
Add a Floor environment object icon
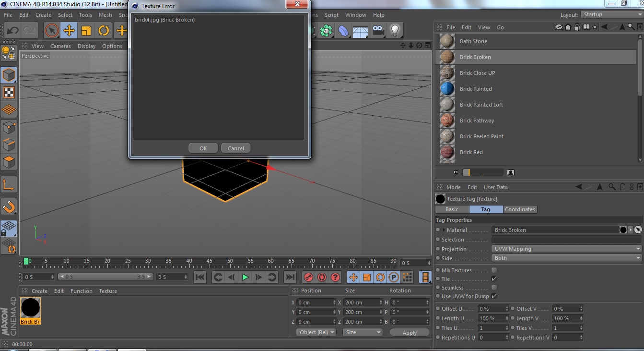tap(361, 31)
